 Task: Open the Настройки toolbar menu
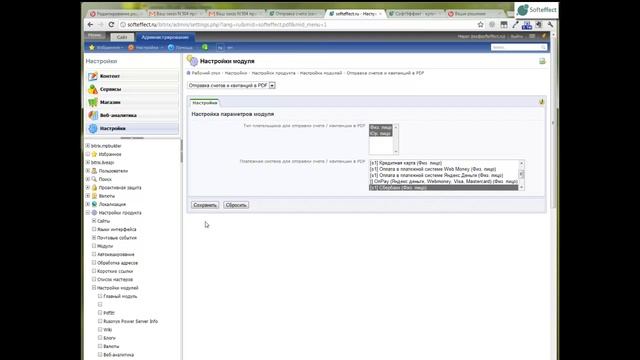click(145, 47)
